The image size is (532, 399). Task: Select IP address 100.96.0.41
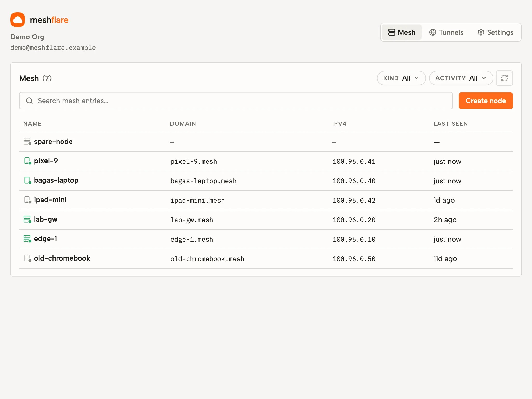point(354,162)
